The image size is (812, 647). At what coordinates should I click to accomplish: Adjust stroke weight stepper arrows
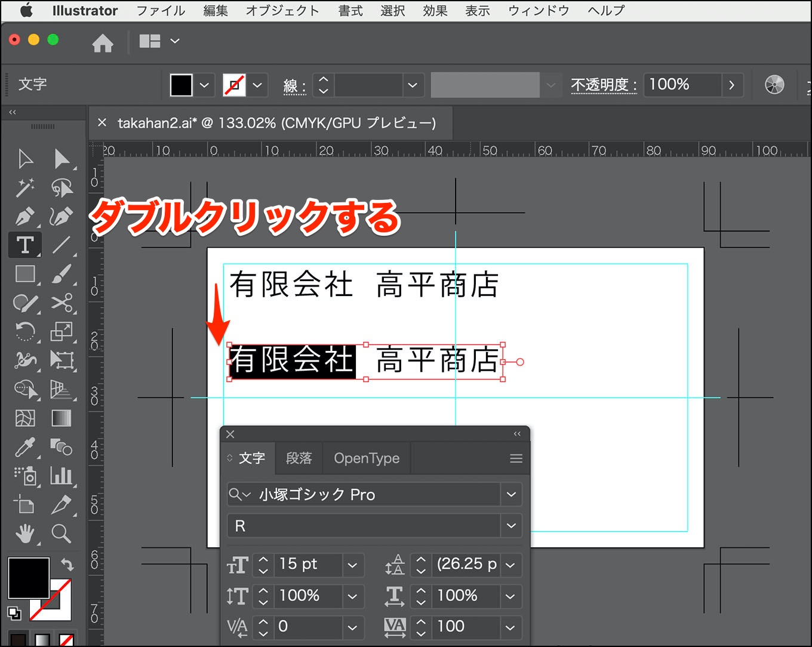(323, 85)
